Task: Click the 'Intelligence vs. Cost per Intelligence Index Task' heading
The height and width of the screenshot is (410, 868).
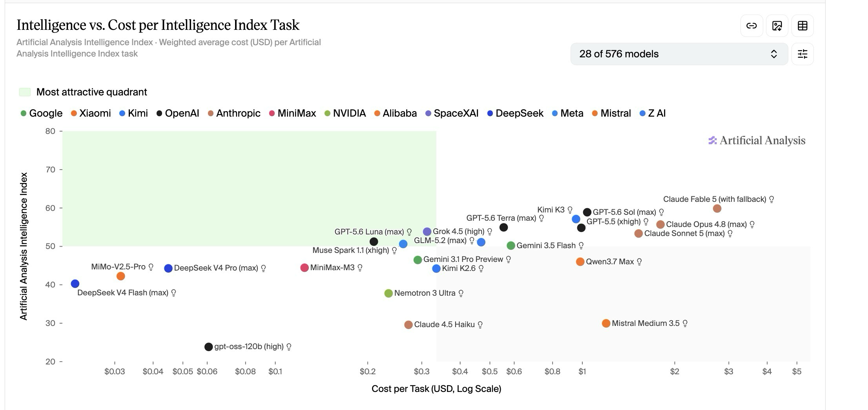Action: tap(158, 25)
